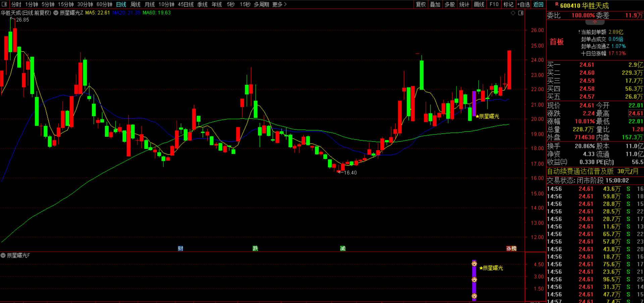Open the 辰星曙光Z indicator dropdown arrow
The height and width of the screenshot is (303, 644).
(x=56, y=13)
